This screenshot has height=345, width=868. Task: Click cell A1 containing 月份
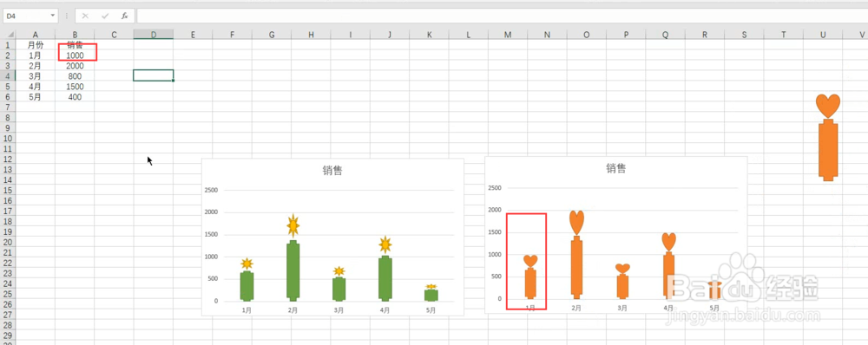36,45
